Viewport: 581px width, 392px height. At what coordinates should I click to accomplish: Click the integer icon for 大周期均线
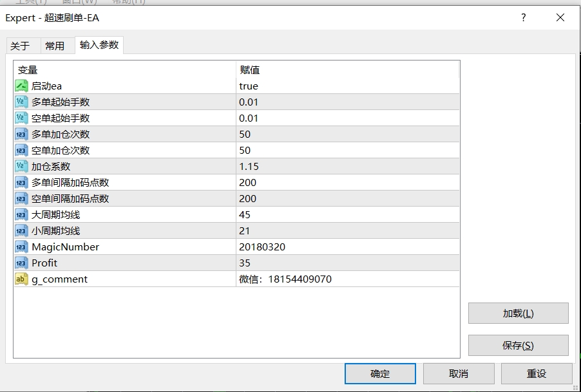[x=21, y=215]
